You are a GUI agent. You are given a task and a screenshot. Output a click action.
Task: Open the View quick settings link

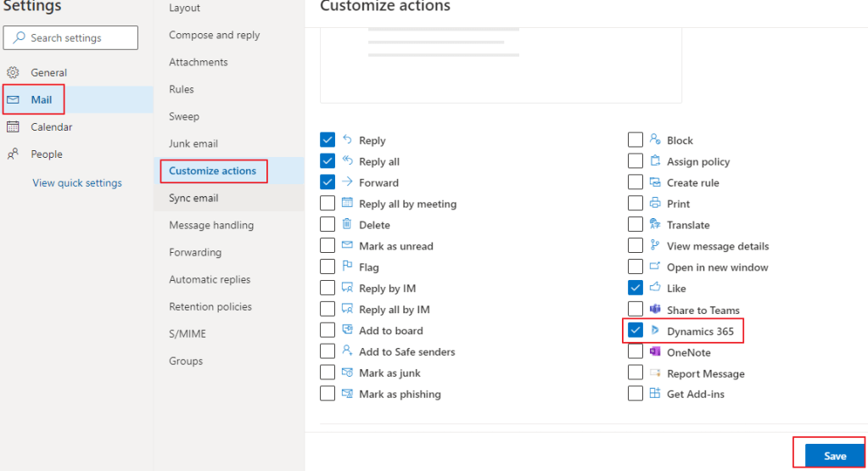point(77,183)
